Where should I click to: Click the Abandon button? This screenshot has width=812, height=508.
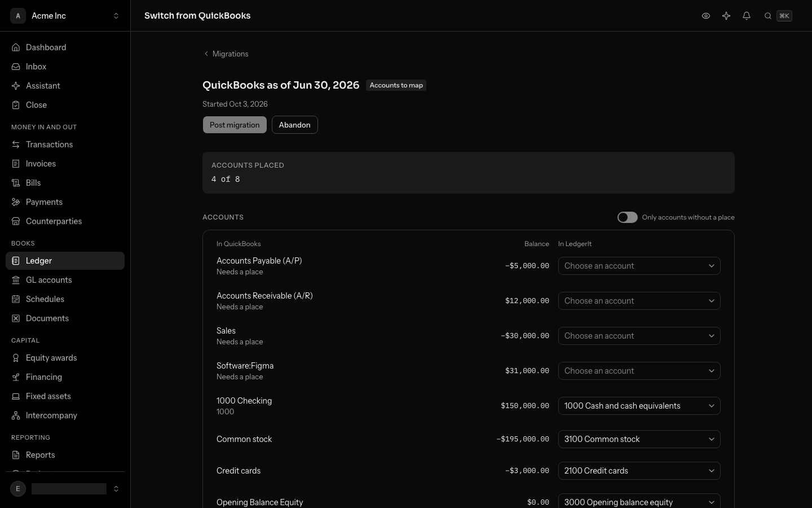click(294, 125)
